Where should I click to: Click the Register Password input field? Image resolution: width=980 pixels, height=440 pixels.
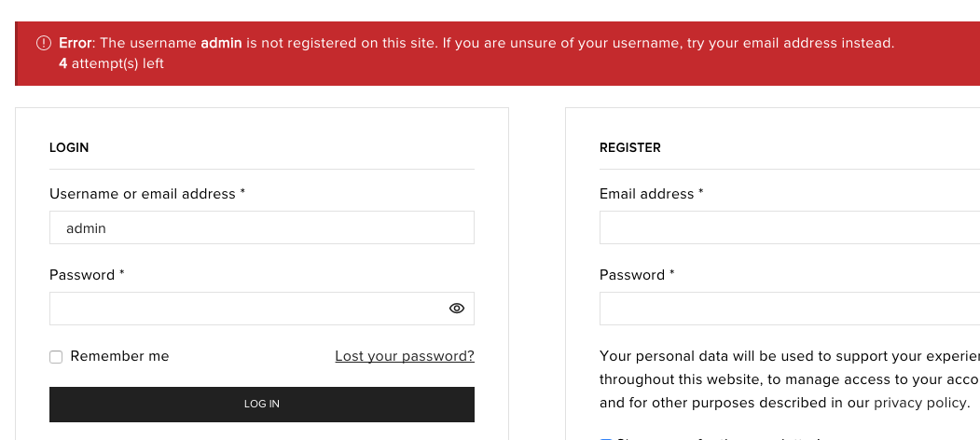(789, 309)
